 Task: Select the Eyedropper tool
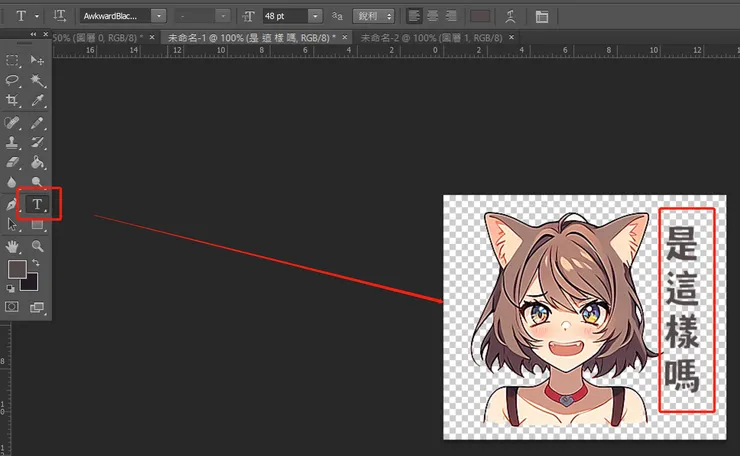[x=37, y=100]
